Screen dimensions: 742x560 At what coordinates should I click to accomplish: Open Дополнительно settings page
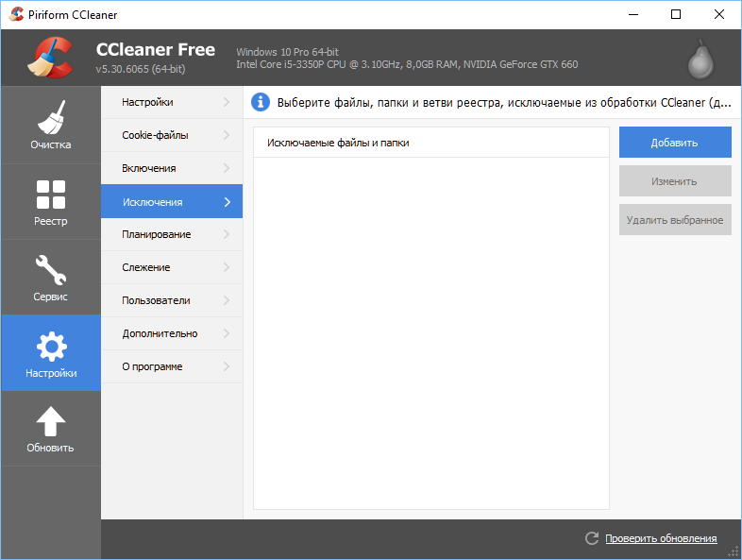point(172,333)
